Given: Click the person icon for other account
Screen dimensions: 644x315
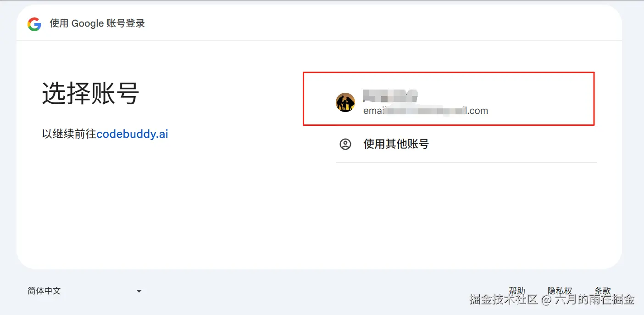Looking at the screenshot, I should (345, 144).
